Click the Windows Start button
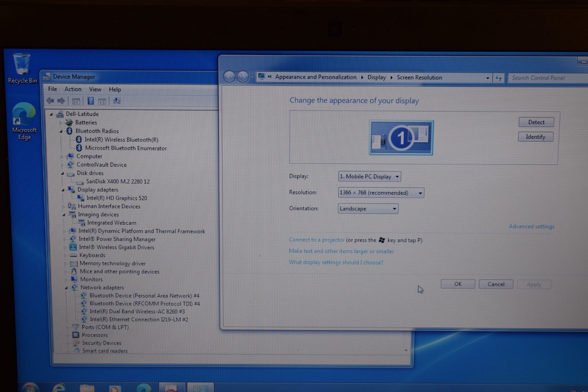Viewport: 588px width, 392px height. pos(30,387)
